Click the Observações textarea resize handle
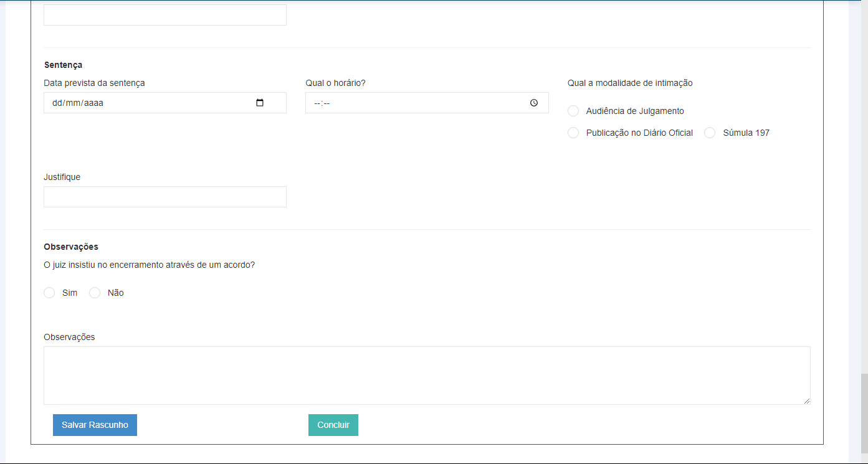Screen dimensions: 868x464 pyautogui.click(x=807, y=401)
